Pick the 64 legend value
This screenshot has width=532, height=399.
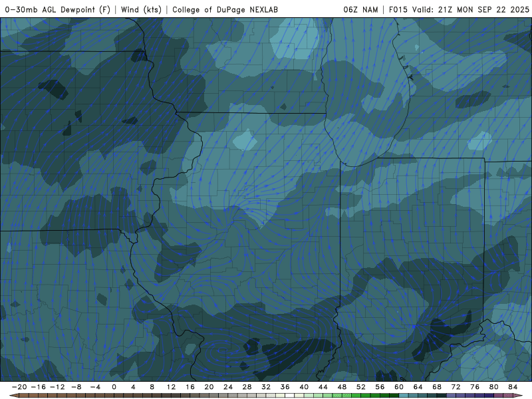pos(418,387)
